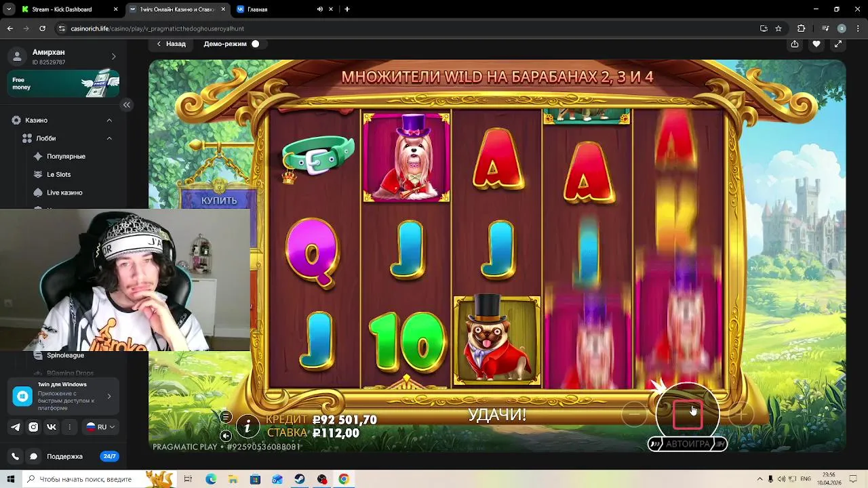Collapse the Лобби subsection
868x488 pixels.
(109, 138)
